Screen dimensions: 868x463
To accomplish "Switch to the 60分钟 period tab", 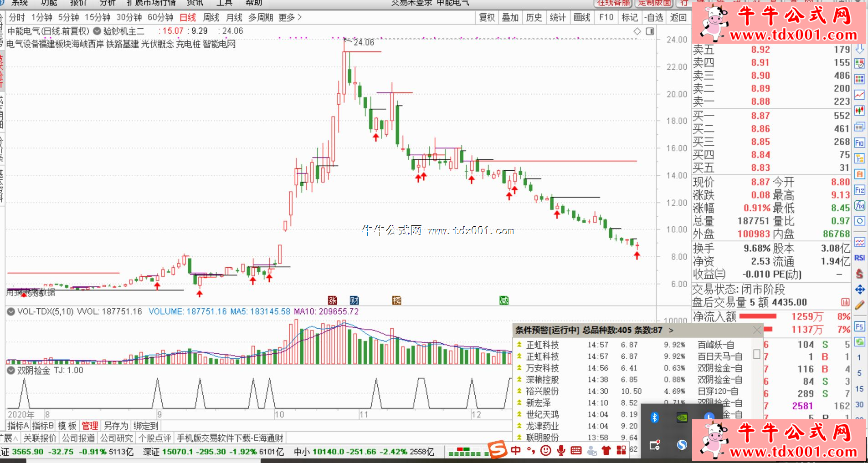I will 160,17.
